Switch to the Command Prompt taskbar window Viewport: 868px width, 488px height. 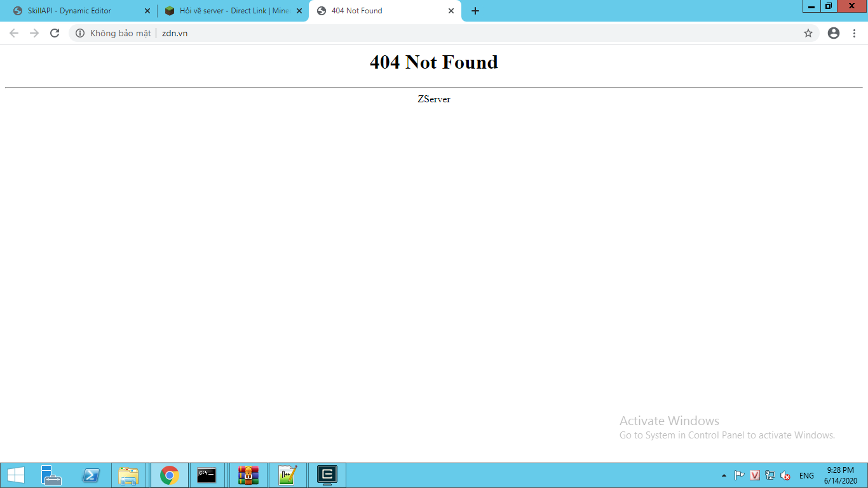click(207, 475)
